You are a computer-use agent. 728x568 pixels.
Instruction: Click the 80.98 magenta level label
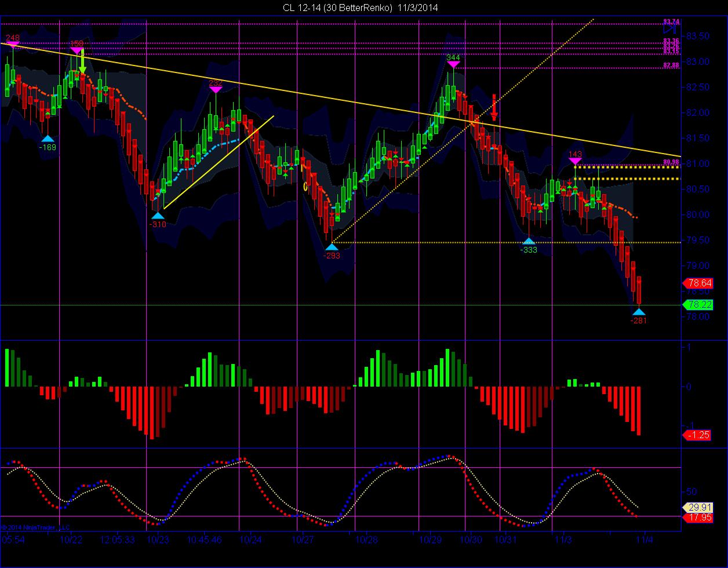coord(671,162)
